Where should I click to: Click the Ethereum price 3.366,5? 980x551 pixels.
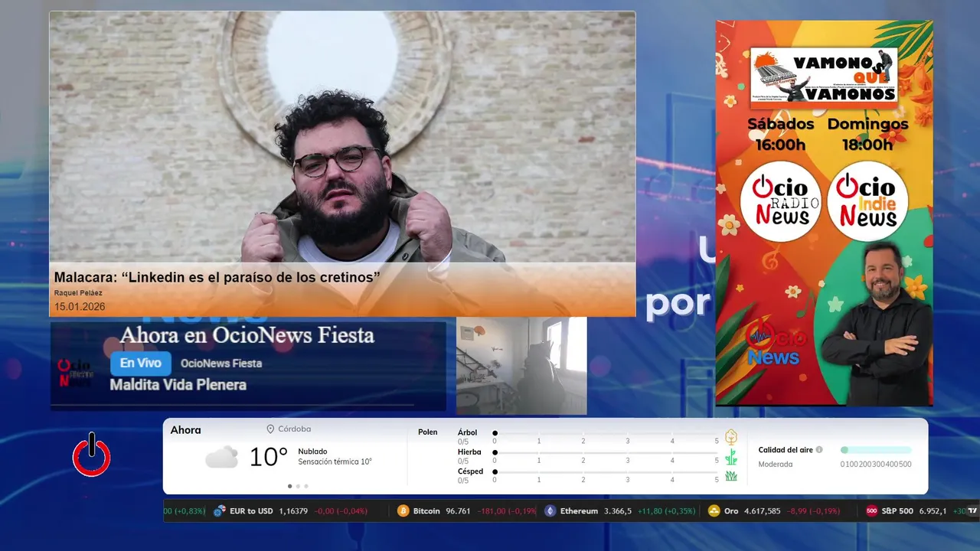point(618,511)
